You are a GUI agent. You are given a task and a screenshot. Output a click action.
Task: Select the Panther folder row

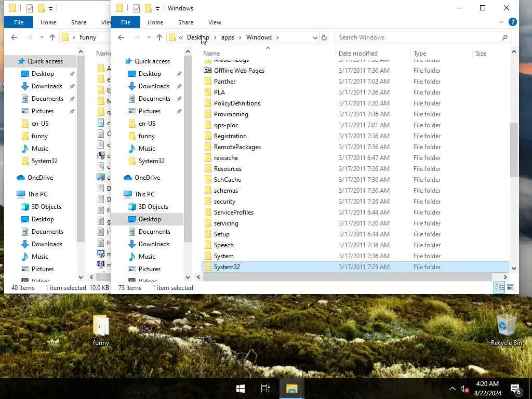click(355, 82)
